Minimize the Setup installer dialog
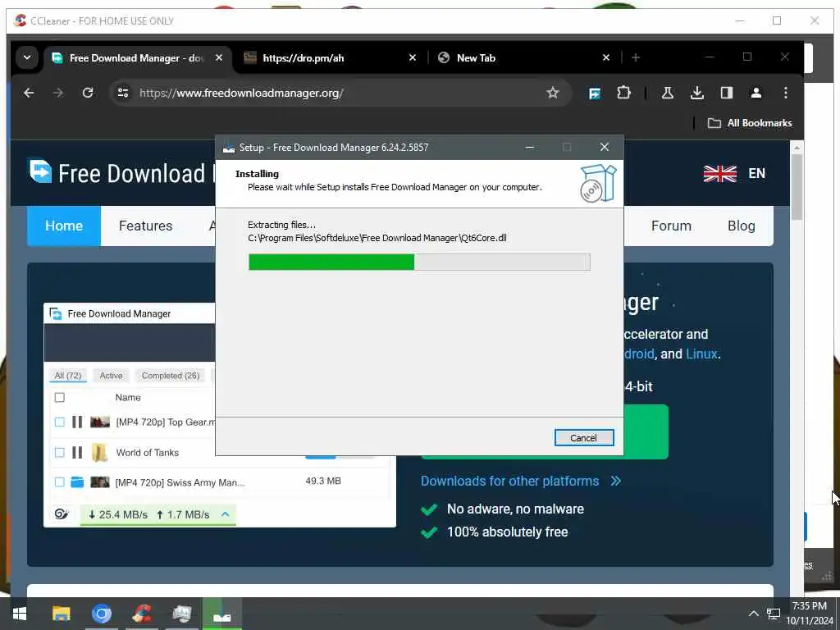Image resolution: width=840 pixels, height=630 pixels. (x=529, y=148)
